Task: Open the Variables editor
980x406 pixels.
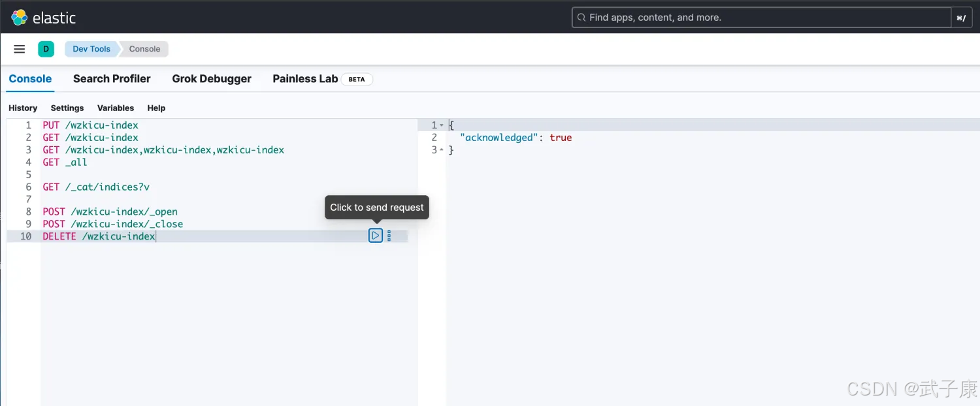Action: pyautogui.click(x=116, y=108)
